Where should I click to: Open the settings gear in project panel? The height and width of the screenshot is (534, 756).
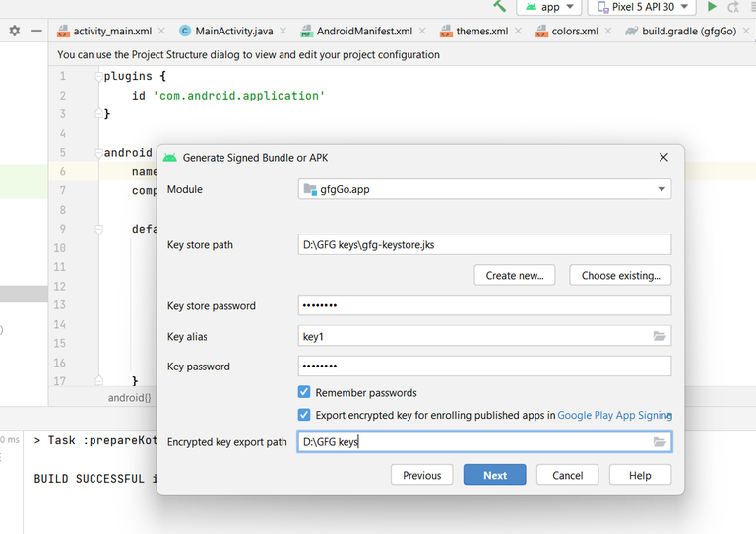click(x=14, y=31)
